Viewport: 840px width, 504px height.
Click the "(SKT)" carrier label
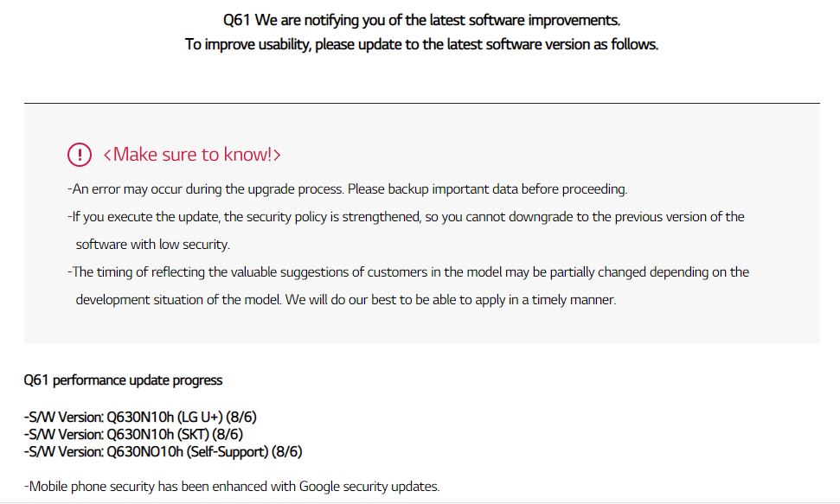[x=195, y=434]
